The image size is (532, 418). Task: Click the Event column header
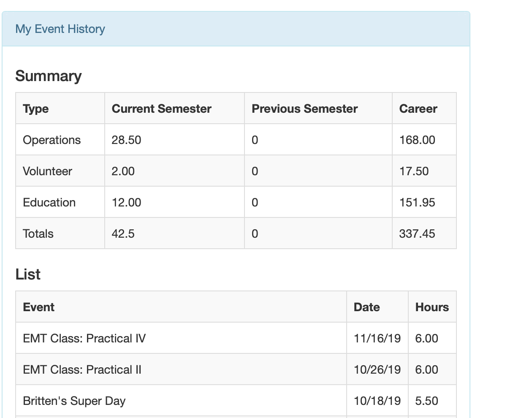pos(39,307)
